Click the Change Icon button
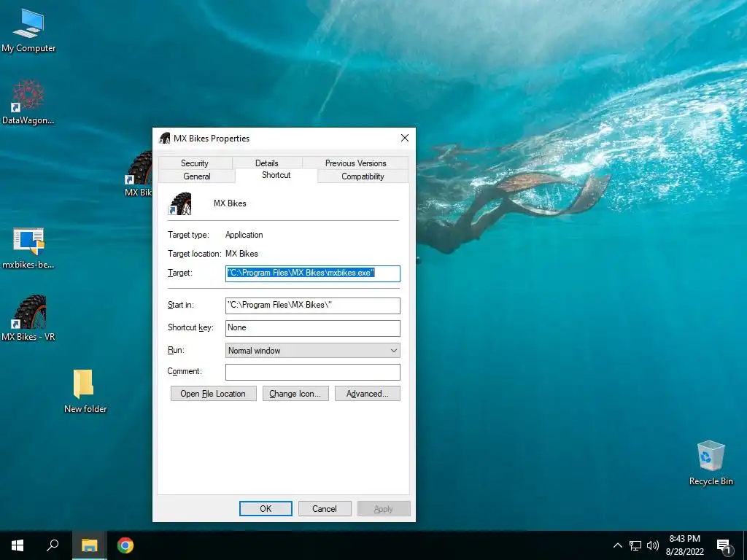Screen dimensions: 747x560 point(295,394)
